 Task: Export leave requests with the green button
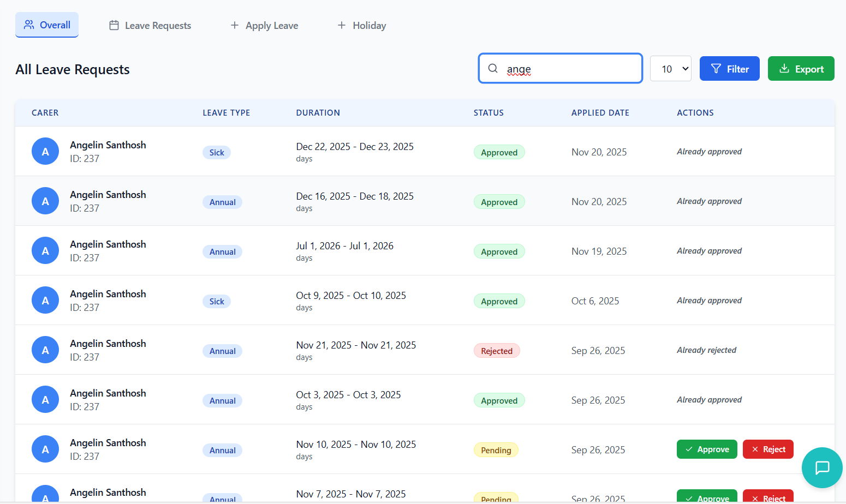[x=801, y=69]
